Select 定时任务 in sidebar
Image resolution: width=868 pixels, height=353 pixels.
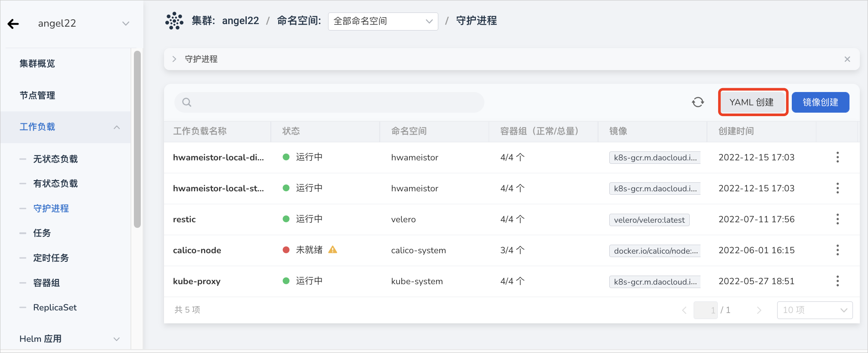(x=51, y=258)
